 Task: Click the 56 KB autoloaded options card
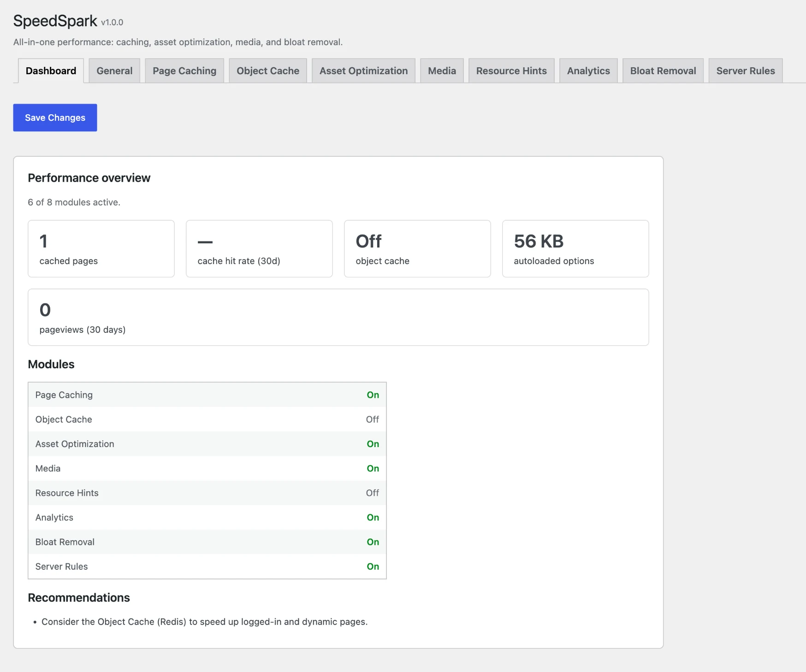[575, 248]
